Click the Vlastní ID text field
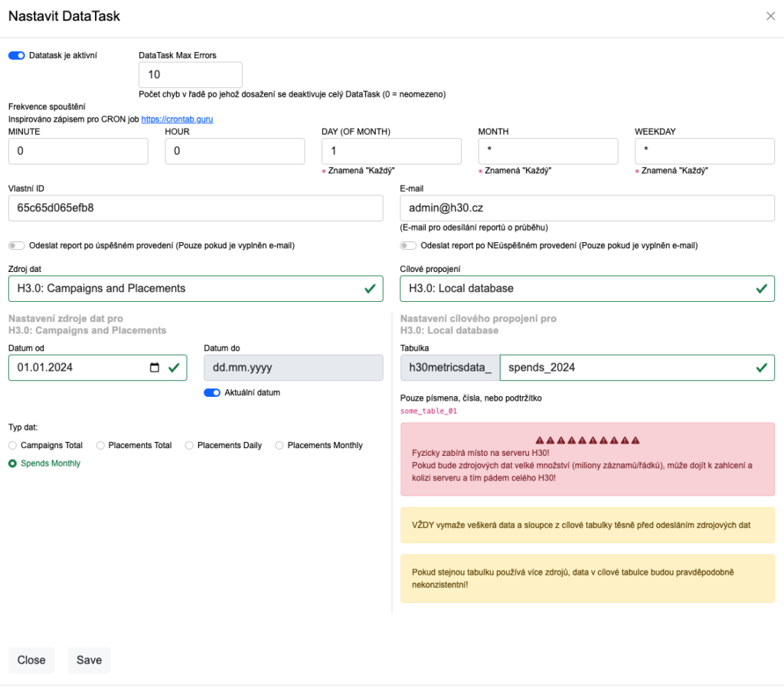 point(195,208)
